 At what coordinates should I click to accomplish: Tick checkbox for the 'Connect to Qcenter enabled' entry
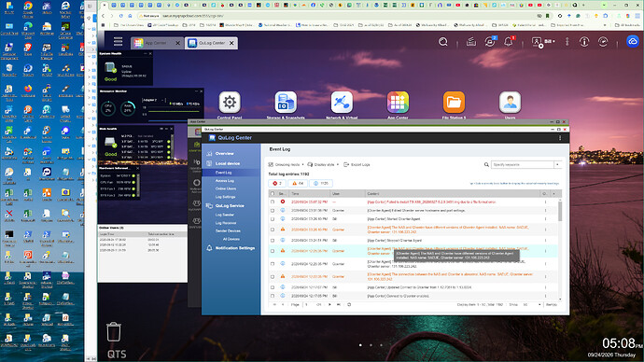(273, 296)
